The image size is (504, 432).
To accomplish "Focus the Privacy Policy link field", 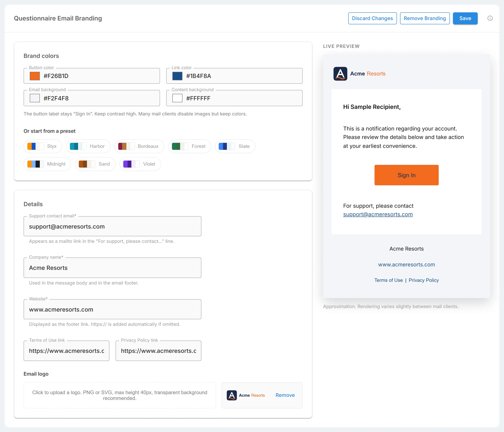I will 158,351.
